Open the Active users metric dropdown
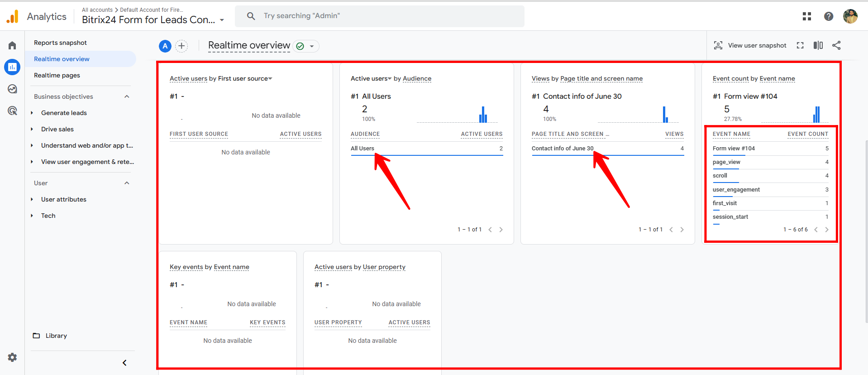The width and height of the screenshot is (868, 375). pos(371,78)
